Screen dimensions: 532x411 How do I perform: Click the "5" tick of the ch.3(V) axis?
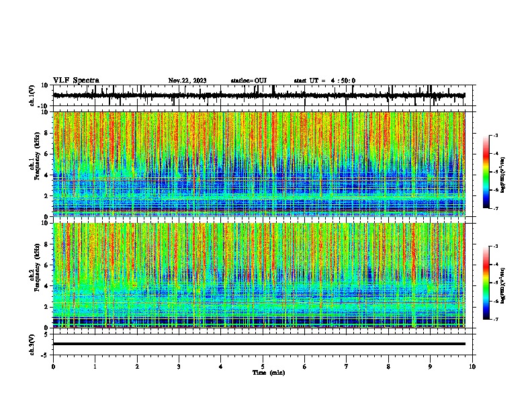pyautogui.click(x=46, y=334)
